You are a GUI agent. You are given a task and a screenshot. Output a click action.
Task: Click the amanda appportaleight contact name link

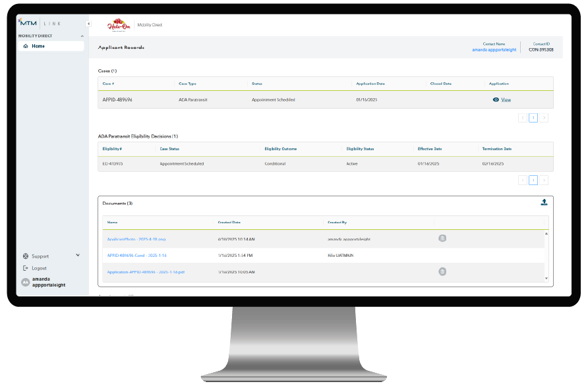494,49
